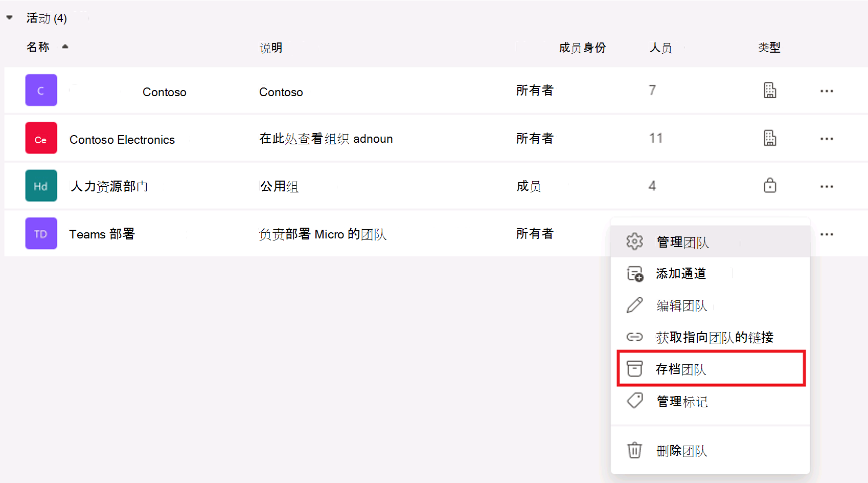
Task: Click the private lock icon for 人力资源部门
Action: click(770, 185)
